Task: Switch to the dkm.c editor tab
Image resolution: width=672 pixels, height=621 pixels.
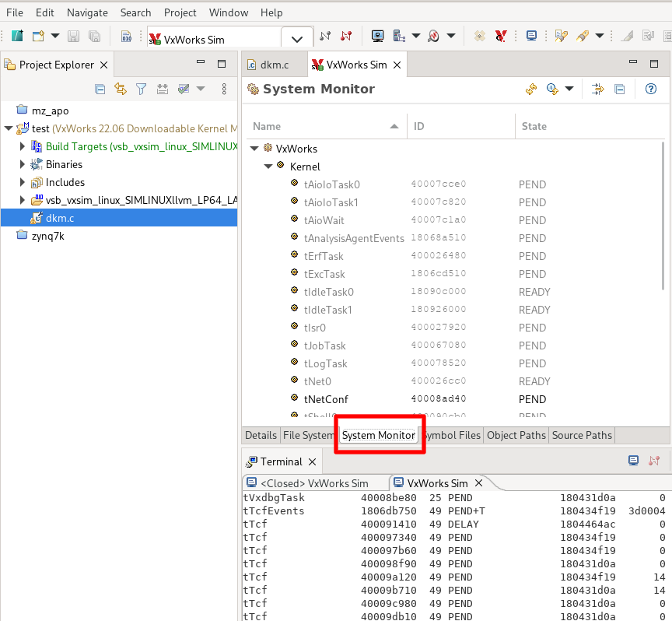Action: [x=275, y=65]
